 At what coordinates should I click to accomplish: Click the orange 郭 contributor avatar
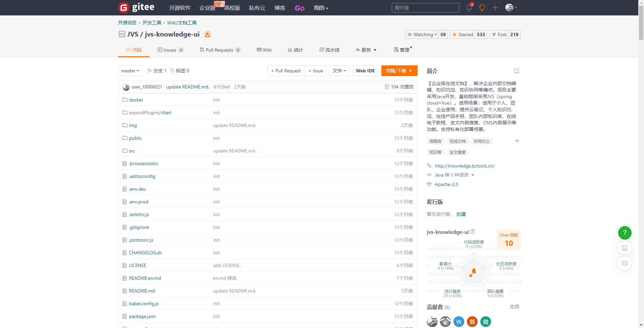[472, 322]
